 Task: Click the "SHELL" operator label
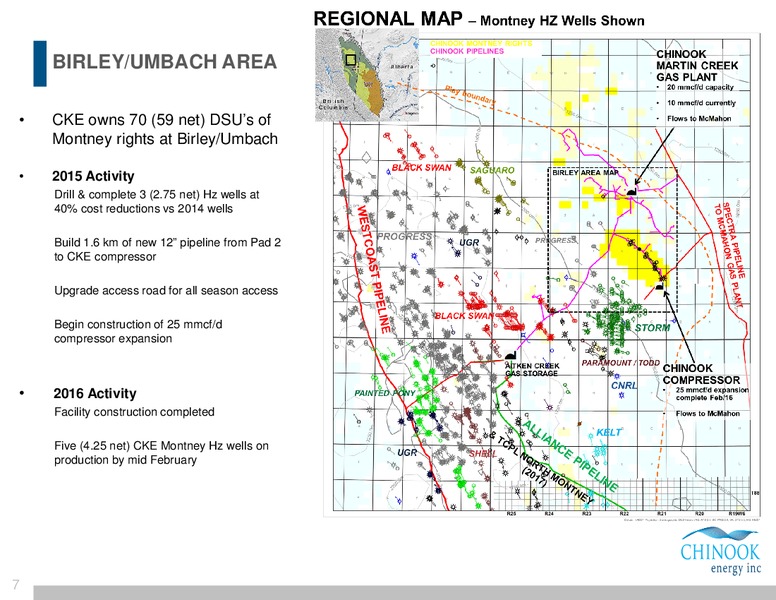pyautogui.click(x=483, y=453)
